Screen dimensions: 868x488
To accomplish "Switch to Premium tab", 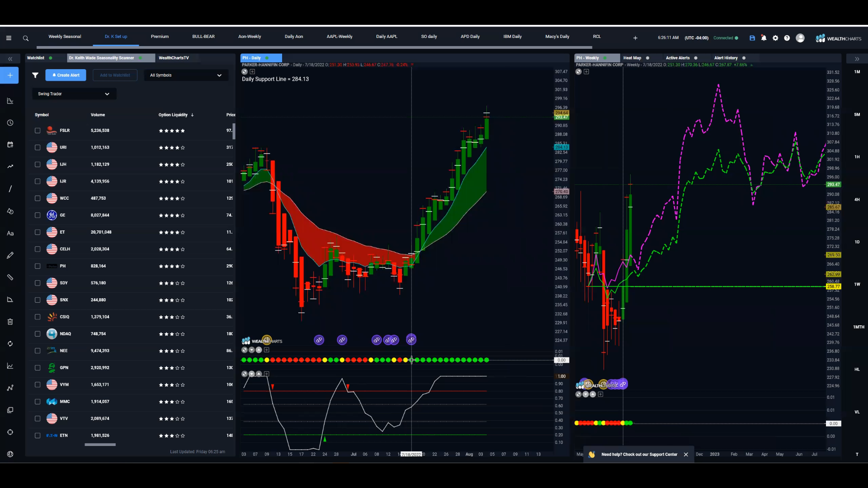I will (x=160, y=37).
